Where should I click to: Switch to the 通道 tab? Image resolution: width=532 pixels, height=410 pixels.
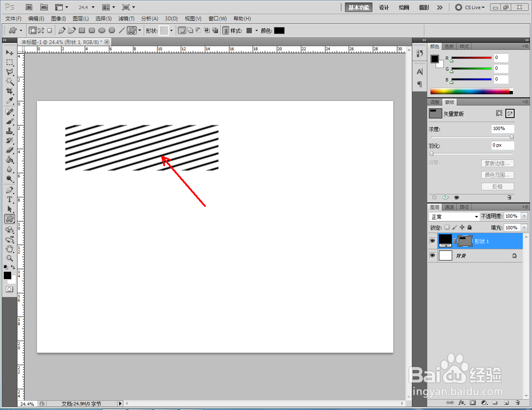pos(449,207)
